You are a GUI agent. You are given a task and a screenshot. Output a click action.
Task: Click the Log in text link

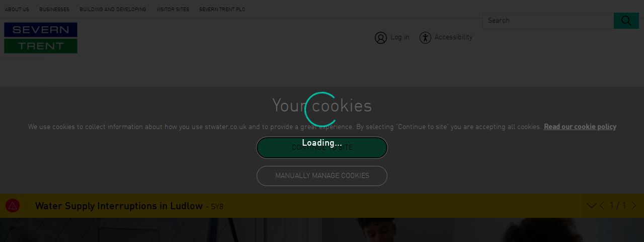pyautogui.click(x=400, y=37)
